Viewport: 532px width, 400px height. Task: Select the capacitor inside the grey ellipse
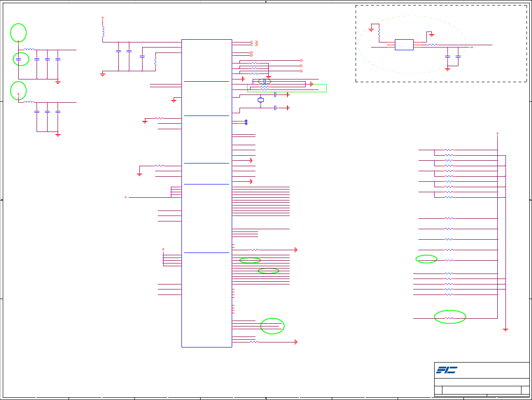[x=265, y=82]
